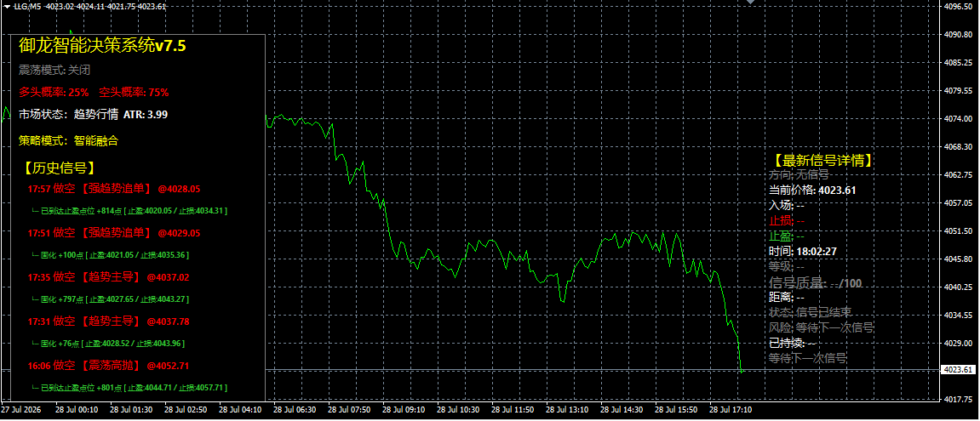
Task: Click the 固化 +100点 detail line
Action: click(110, 255)
